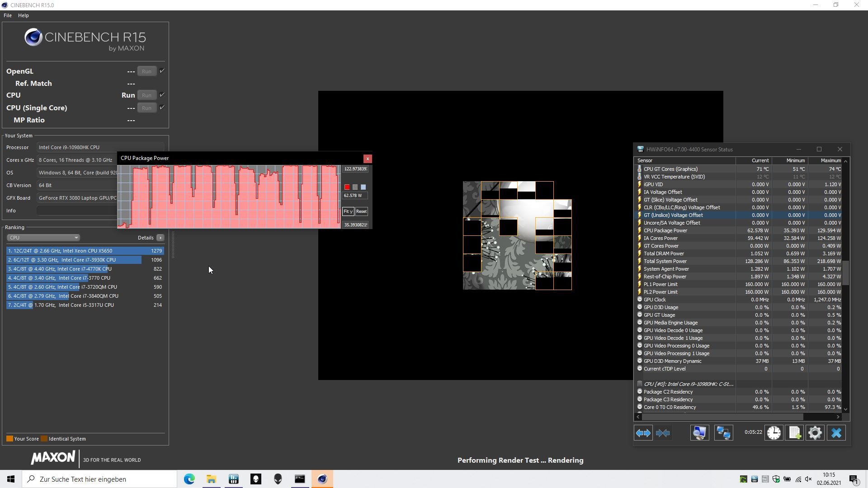This screenshot has height=488, width=868.
Task: Open HWiNFO app in the taskbar
Action: (233, 479)
